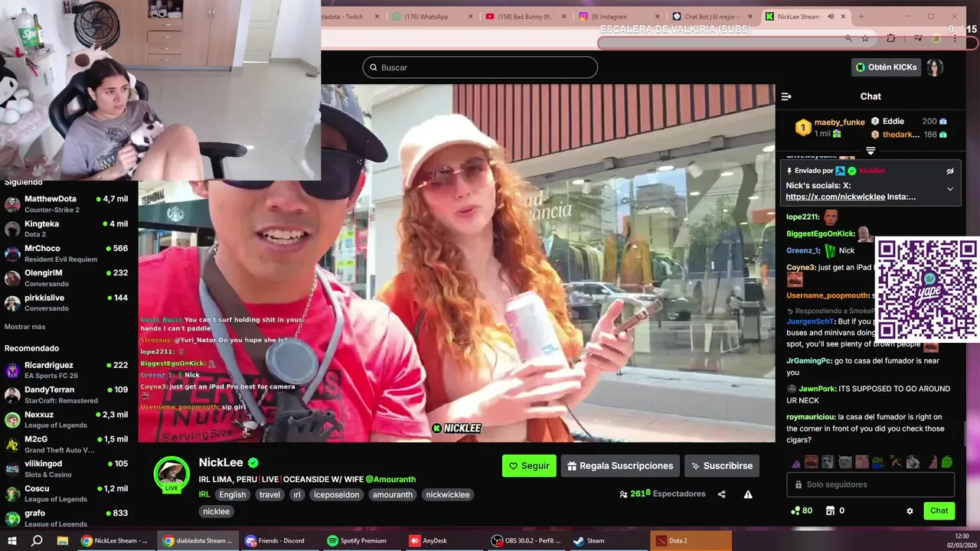Viewport: 980px width, 551px height.
Task: Click the Obtén KICKs button
Action: pos(886,67)
